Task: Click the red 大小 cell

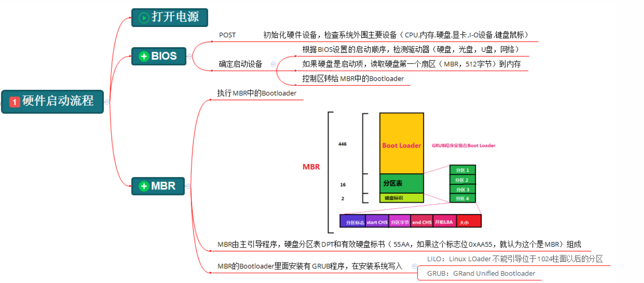Action: (x=468, y=222)
